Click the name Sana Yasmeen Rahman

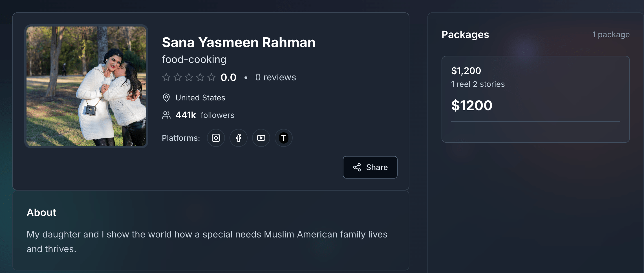point(239,43)
